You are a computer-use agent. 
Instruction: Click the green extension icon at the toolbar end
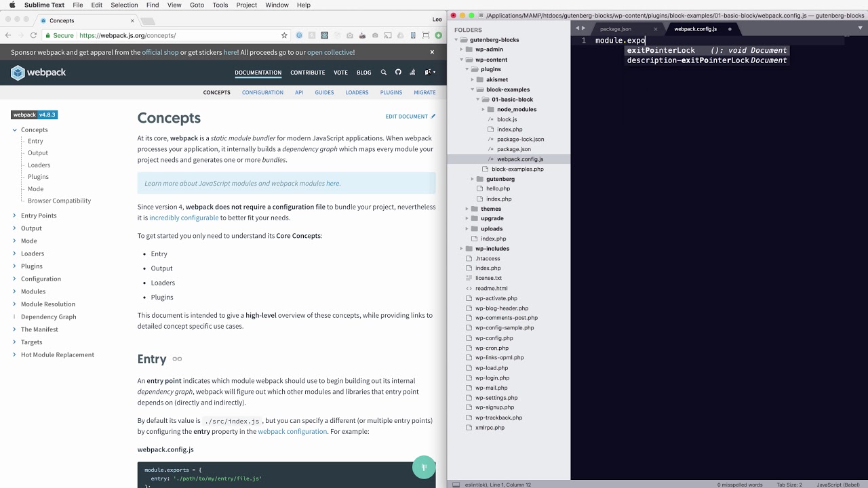pos(439,35)
